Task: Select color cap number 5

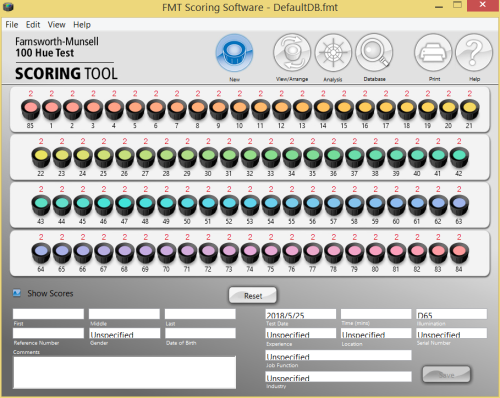Action: [x=135, y=109]
